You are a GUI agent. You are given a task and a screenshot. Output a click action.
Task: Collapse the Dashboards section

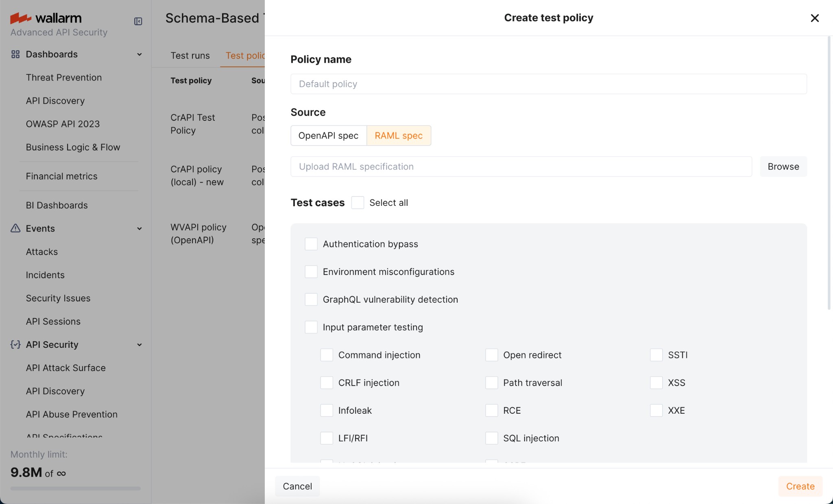(140, 54)
